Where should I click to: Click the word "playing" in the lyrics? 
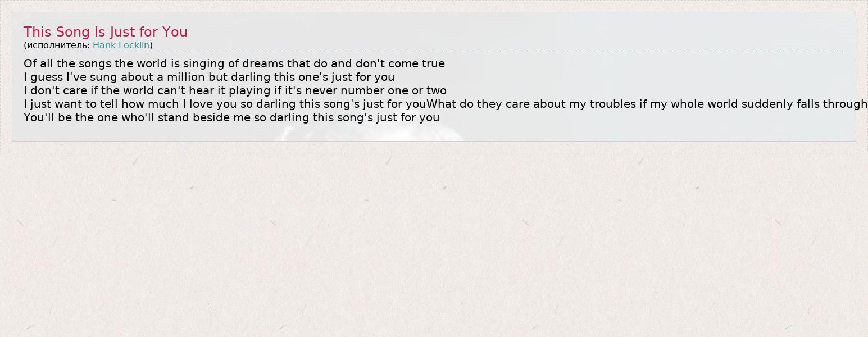249,91
